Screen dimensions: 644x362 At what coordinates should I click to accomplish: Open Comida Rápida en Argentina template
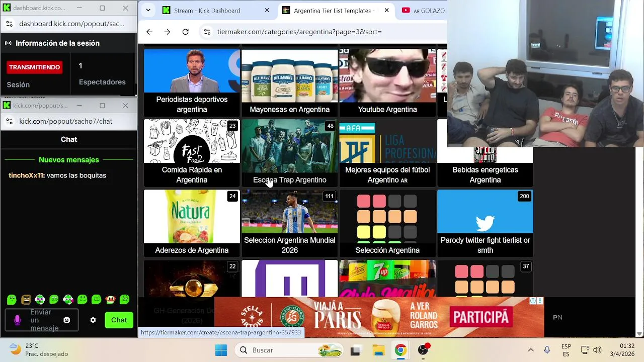pos(192,153)
